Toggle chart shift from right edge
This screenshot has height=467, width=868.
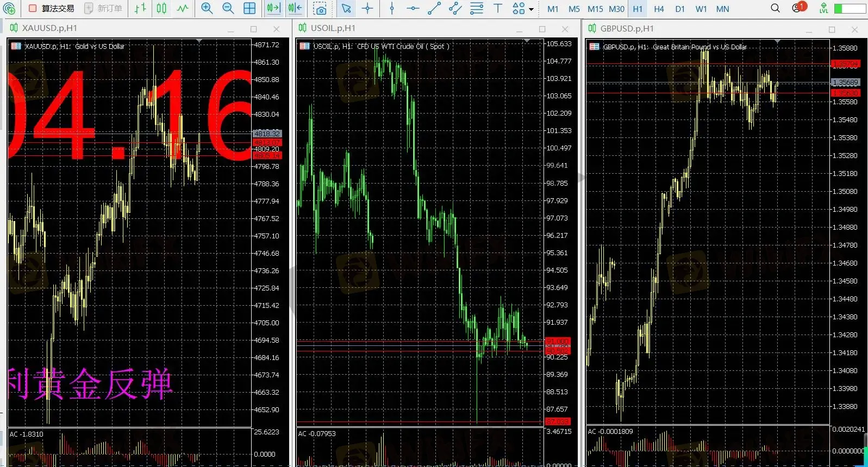[295, 8]
